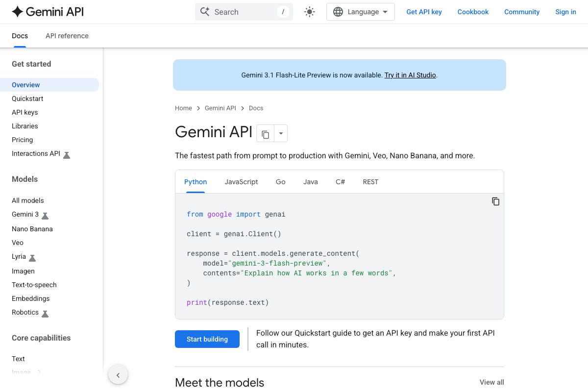Click the Start building button
The height and width of the screenshot is (392, 588).
(x=207, y=339)
